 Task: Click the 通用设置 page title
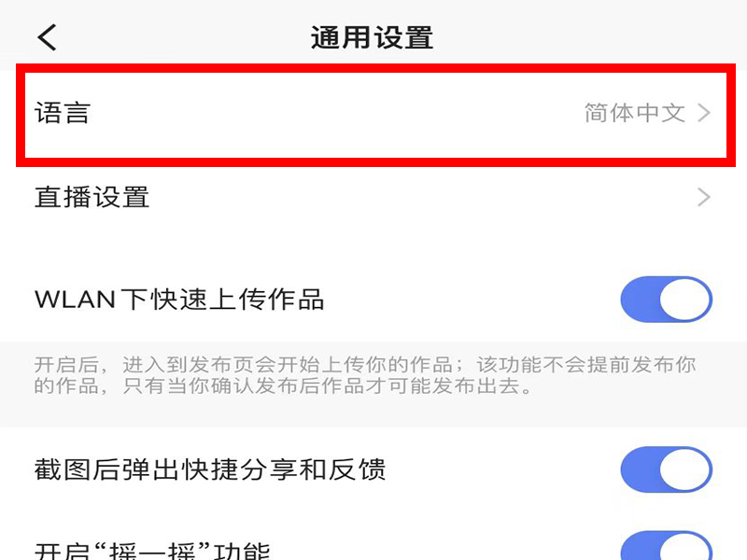coord(372,37)
